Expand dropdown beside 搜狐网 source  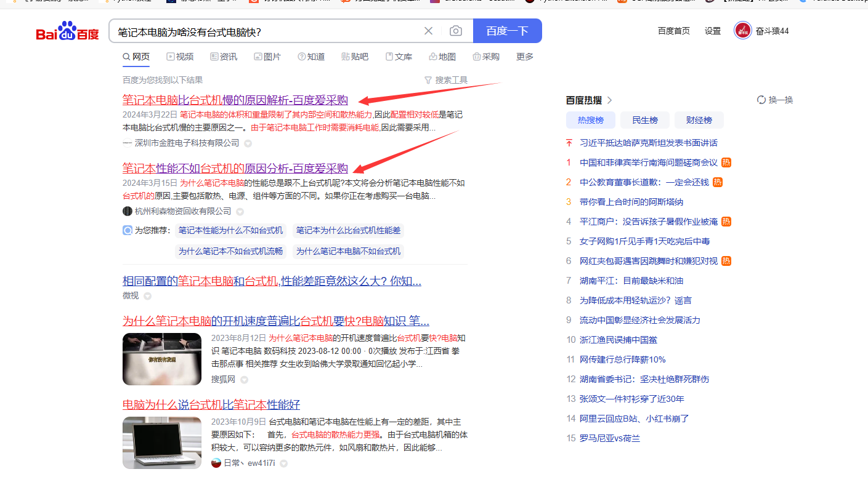pyautogui.click(x=245, y=380)
